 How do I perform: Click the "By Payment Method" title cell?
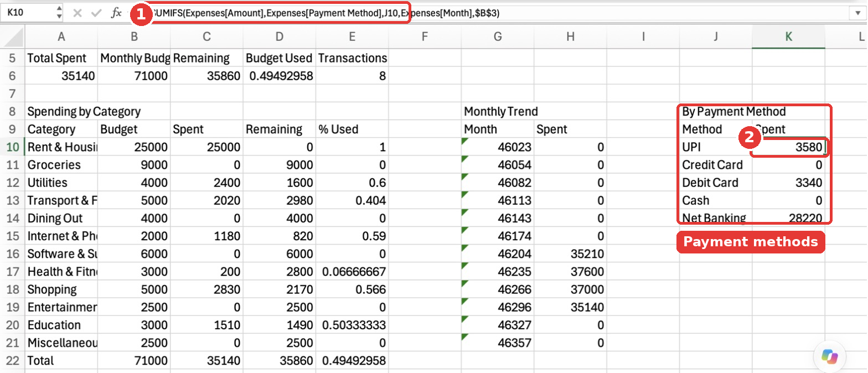716,111
